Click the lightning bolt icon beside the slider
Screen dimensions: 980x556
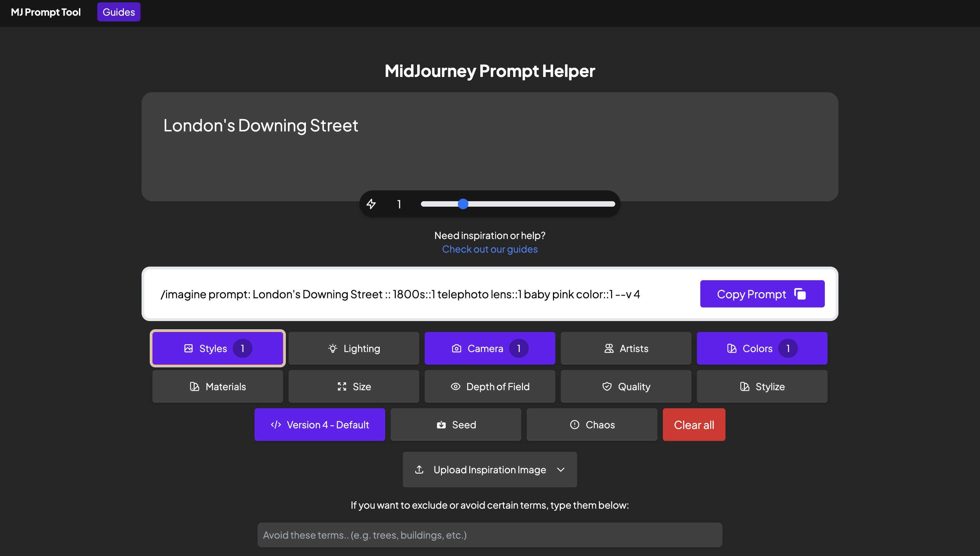point(372,204)
